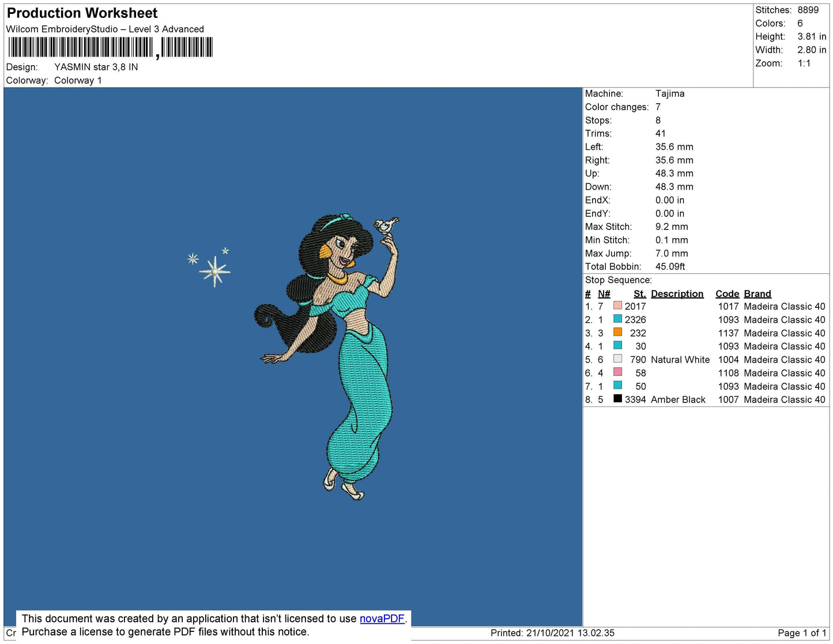Select the Width value 2.80 in

[812, 50]
